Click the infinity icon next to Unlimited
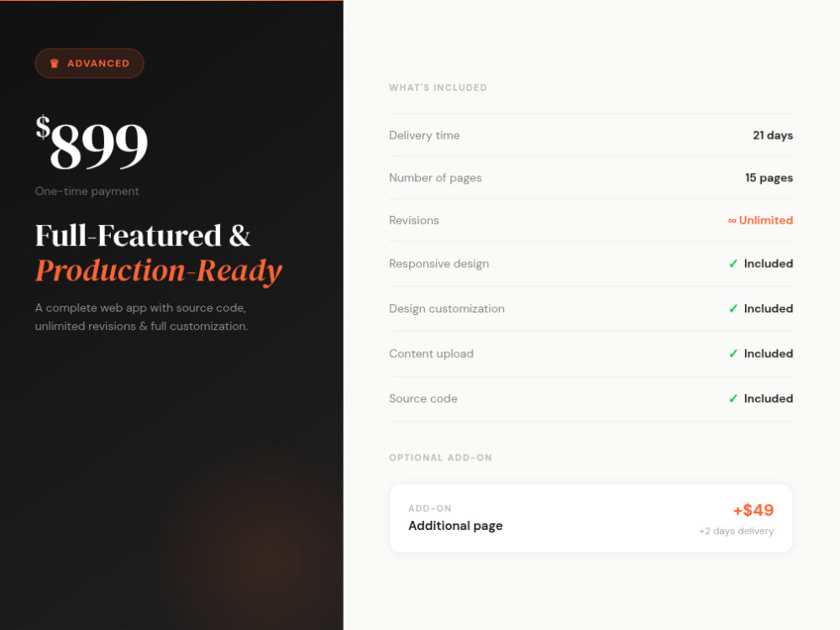Image resolution: width=840 pixels, height=630 pixels. [x=732, y=221]
